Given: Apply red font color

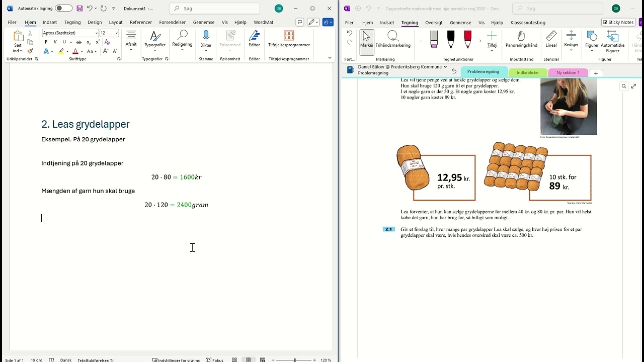Looking at the screenshot, I should [x=75, y=51].
